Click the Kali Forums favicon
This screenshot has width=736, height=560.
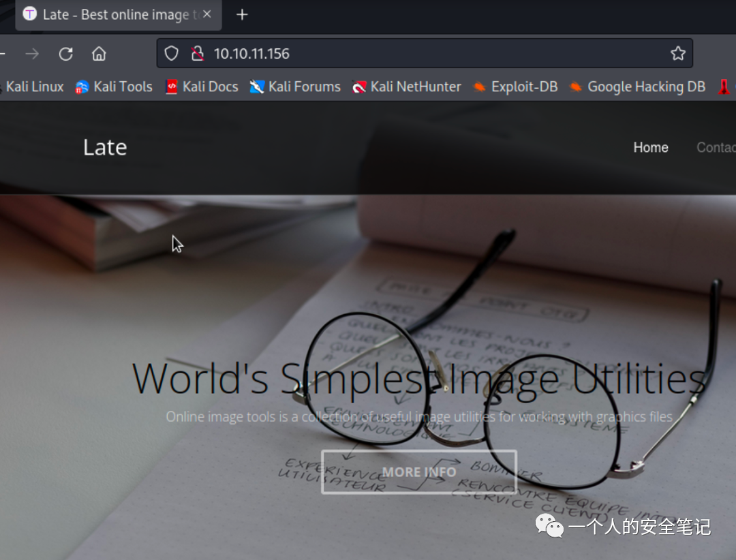257,87
